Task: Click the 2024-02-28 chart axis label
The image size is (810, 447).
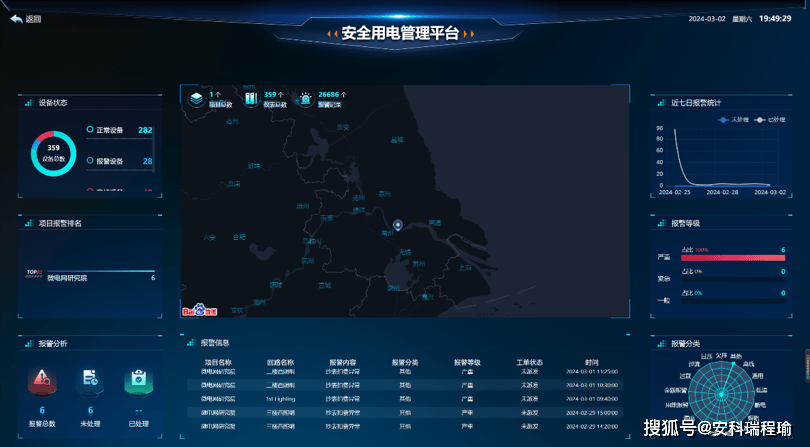Action: [x=721, y=192]
